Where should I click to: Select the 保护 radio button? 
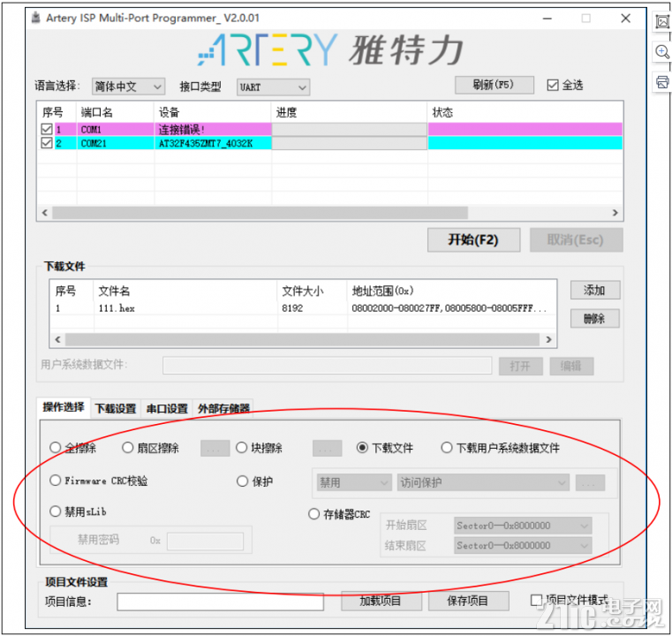click(x=242, y=481)
